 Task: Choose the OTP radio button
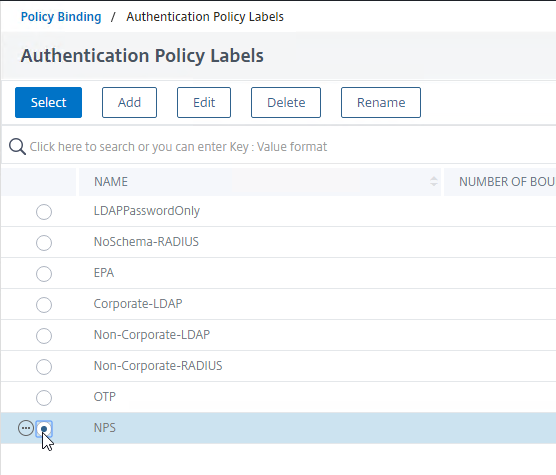(44, 397)
